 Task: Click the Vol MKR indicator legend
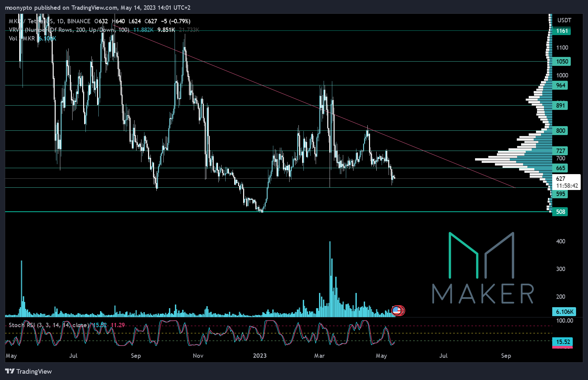coord(22,38)
